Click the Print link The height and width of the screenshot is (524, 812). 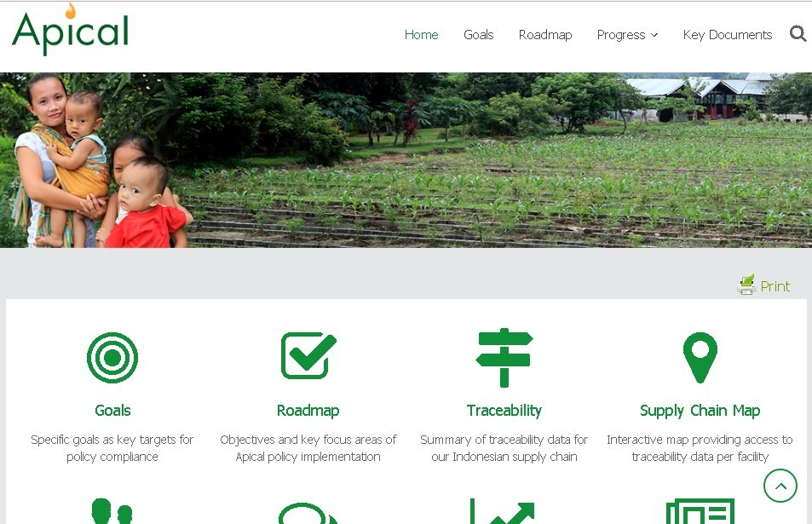[775, 286]
